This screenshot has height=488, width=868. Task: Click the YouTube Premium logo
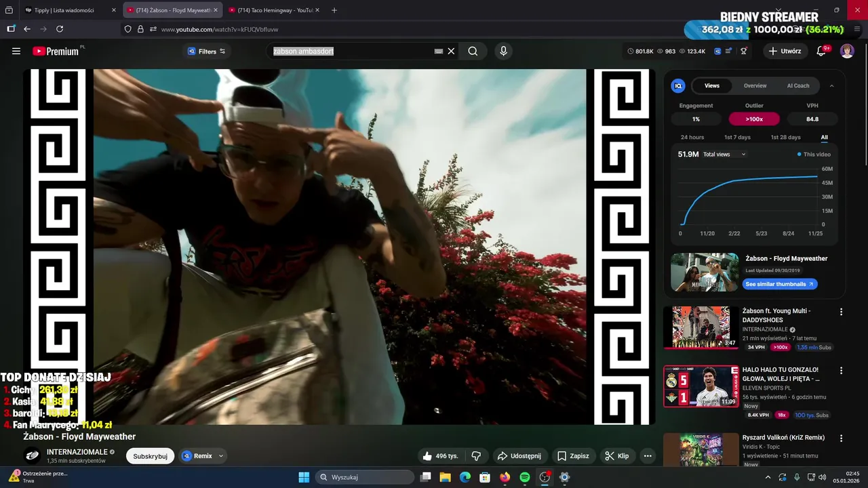click(x=56, y=51)
